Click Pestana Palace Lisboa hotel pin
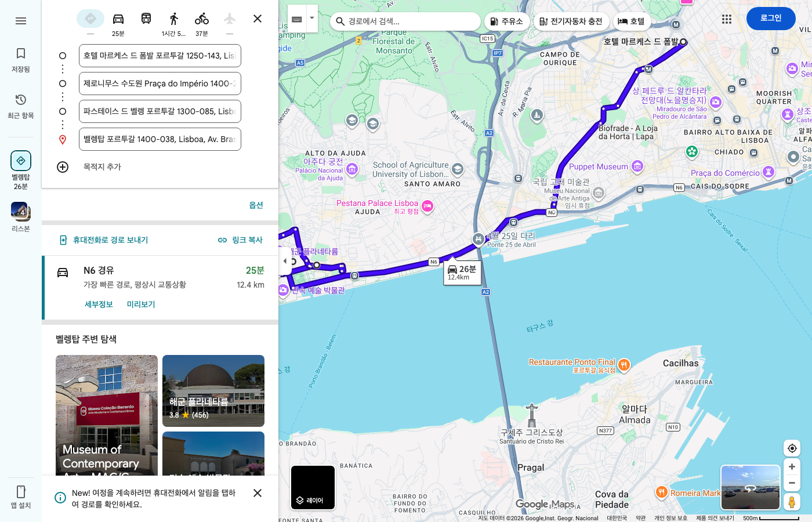The image size is (812, 522). click(427, 206)
